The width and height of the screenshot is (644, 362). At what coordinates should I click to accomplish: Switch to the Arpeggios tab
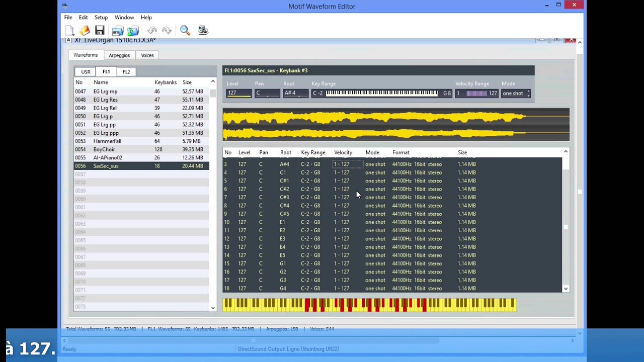click(119, 55)
